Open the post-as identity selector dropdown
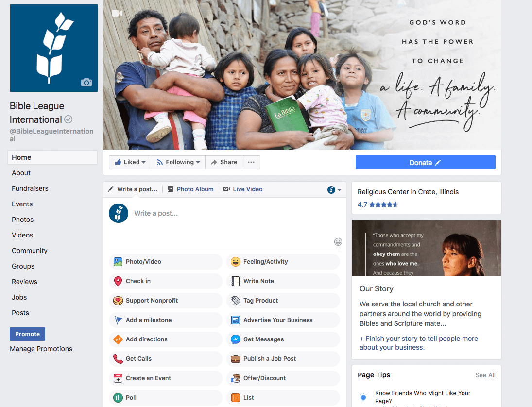 click(x=334, y=190)
